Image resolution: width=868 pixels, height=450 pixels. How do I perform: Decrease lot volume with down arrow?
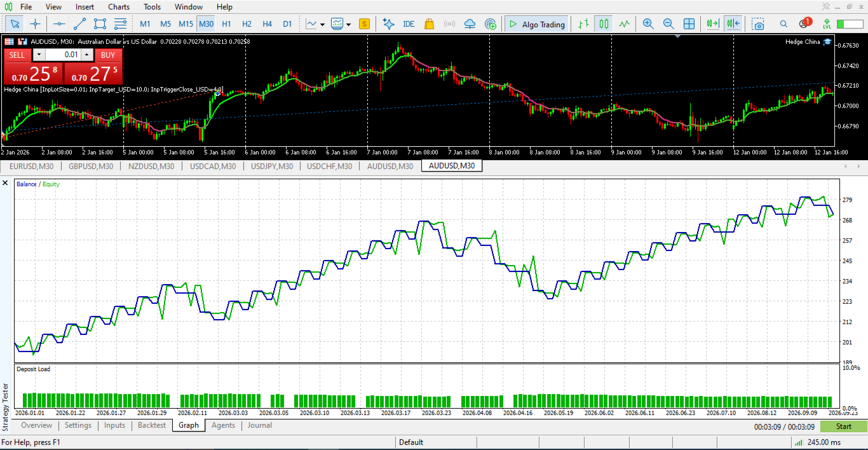38,55
